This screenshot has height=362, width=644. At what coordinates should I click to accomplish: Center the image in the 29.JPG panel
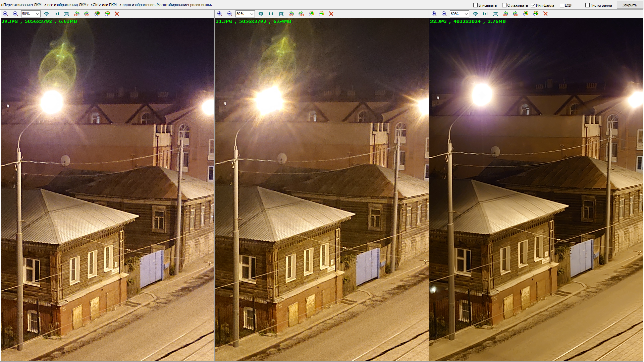pyautogui.click(x=47, y=14)
